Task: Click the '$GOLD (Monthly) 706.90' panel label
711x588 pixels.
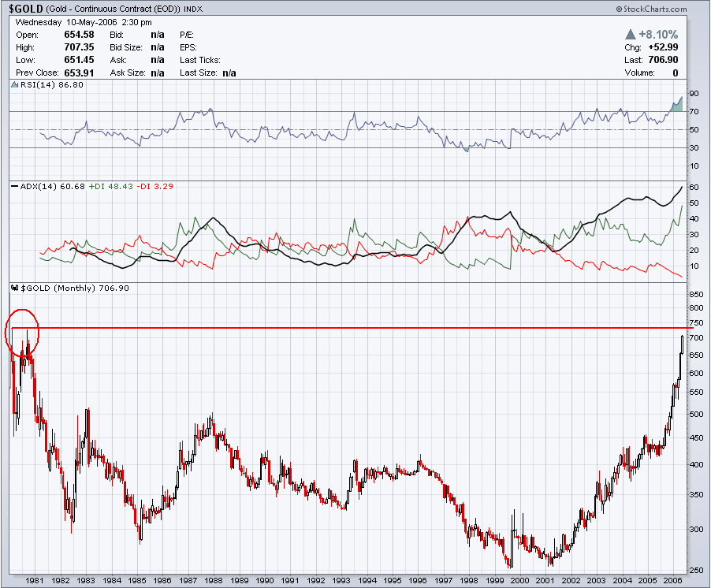Action: click(75, 288)
